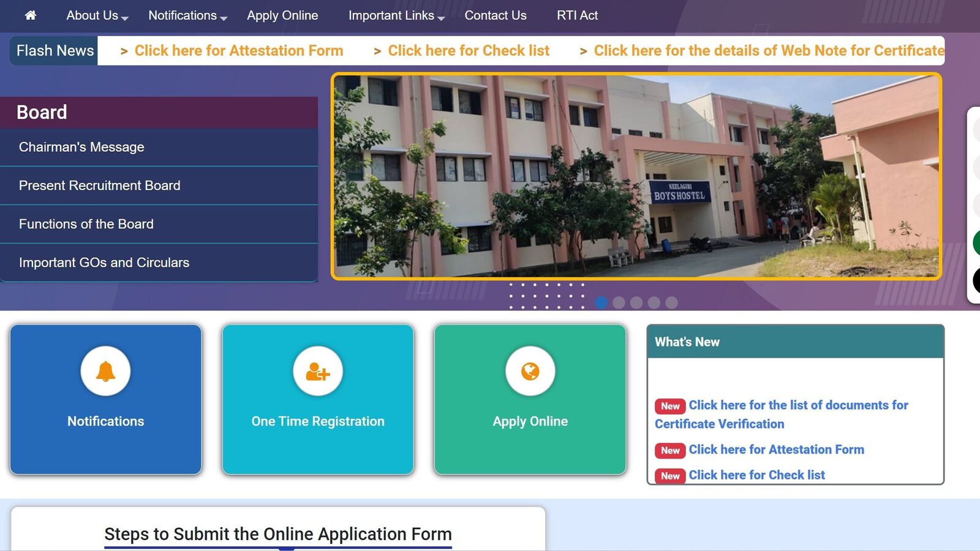Click the New badge beside Attestation Form
The image size is (980, 551).
point(670,451)
